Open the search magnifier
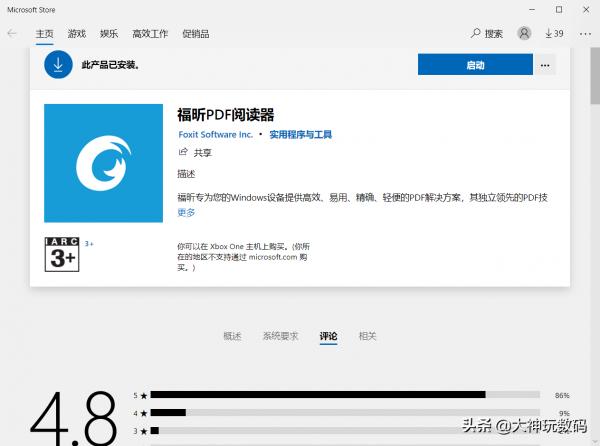This screenshot has width=600, height=446. (x=475, y=33)
